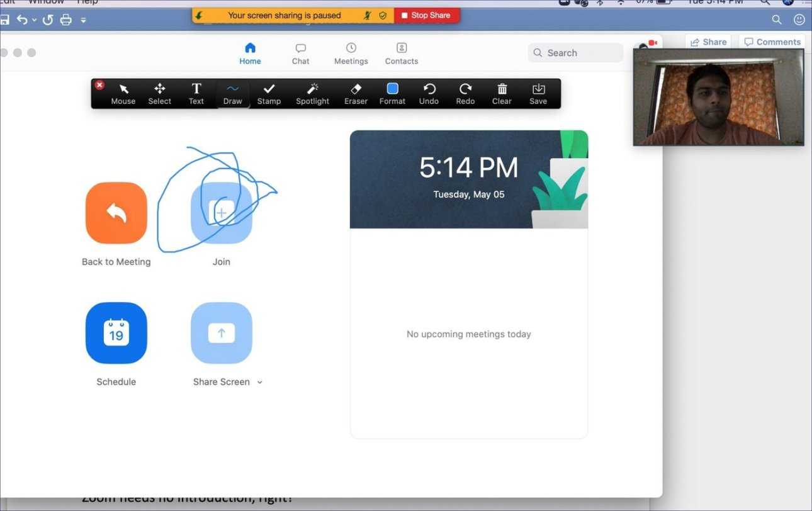Click the Zoom Search field

pos(575,53)
